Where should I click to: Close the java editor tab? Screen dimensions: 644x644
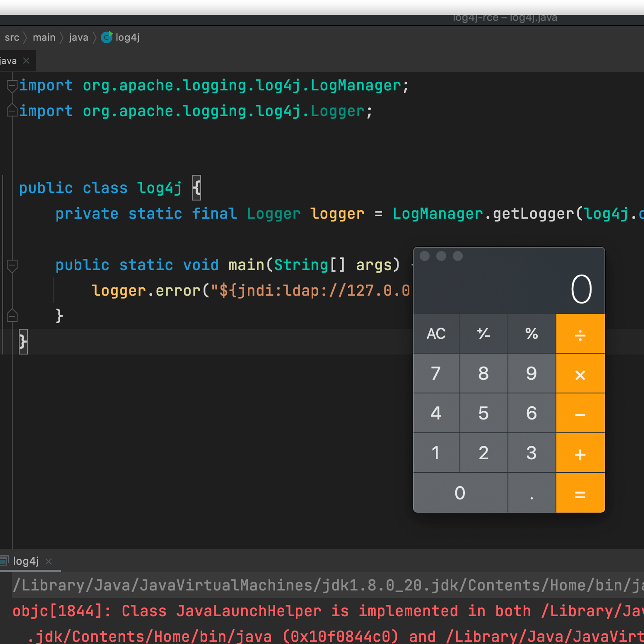[x=26, y=61]
